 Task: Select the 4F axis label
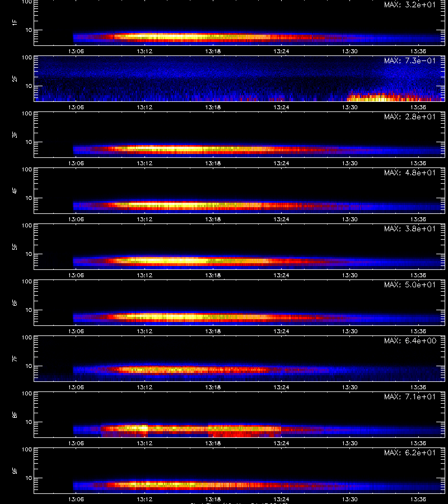(15, 190)
